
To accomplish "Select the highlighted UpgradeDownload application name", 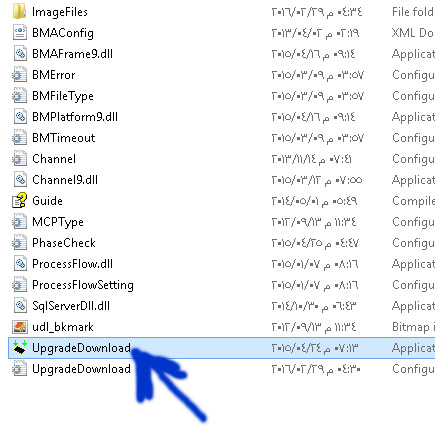I will click(81, 348).
